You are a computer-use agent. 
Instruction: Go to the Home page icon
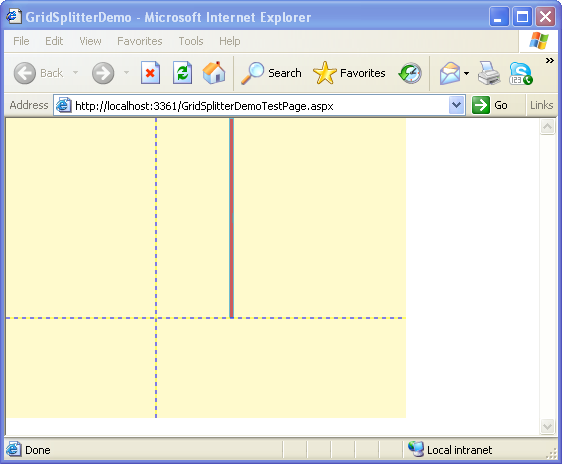tap(214, 73)
